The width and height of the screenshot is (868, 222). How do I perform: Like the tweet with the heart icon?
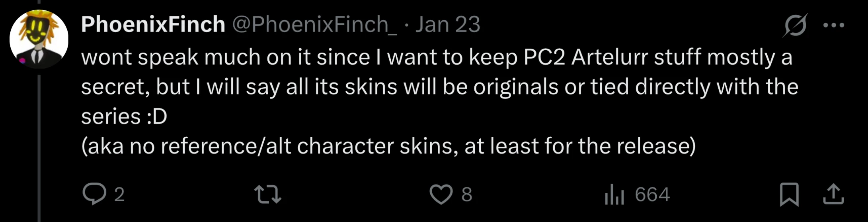coord(441,195)
